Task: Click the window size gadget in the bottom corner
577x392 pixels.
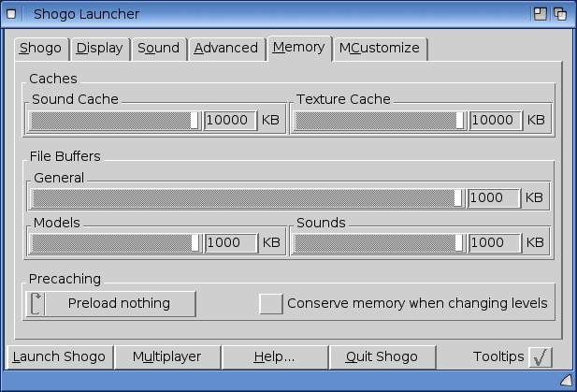Action: pos(567,380)
